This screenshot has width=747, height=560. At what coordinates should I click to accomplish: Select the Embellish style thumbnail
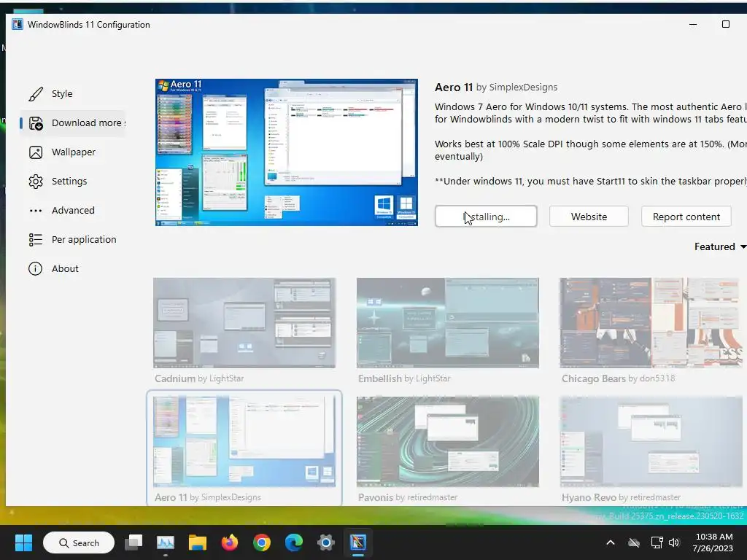pyautogui.click(x=448, y=323)
